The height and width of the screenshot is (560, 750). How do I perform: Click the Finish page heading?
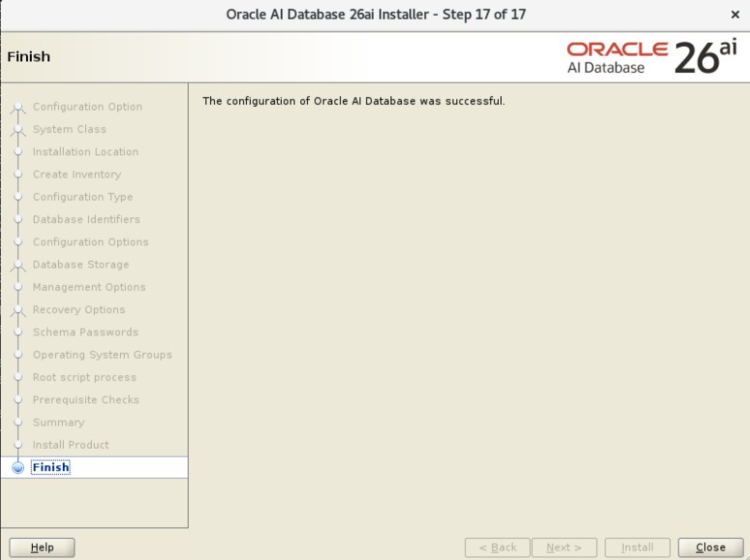pos(29,56)
